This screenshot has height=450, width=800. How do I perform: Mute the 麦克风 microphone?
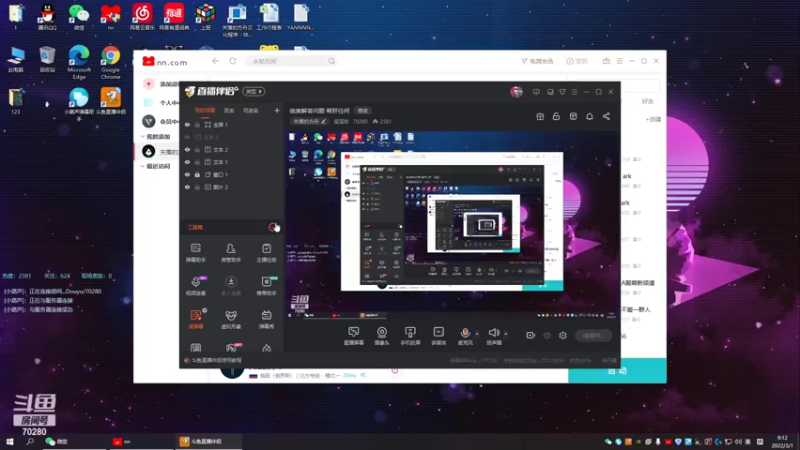point(465,336)
